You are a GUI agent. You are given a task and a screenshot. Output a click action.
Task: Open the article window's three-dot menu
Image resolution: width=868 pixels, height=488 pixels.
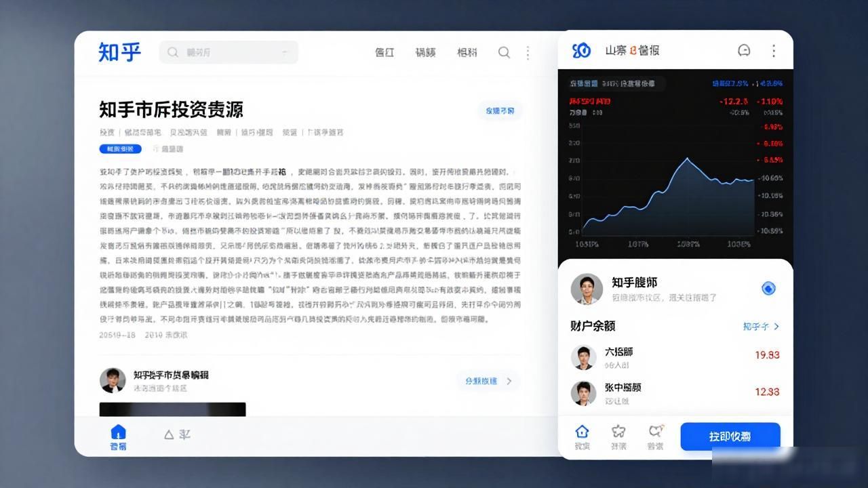pyautogui.click(x=528, y=52)
